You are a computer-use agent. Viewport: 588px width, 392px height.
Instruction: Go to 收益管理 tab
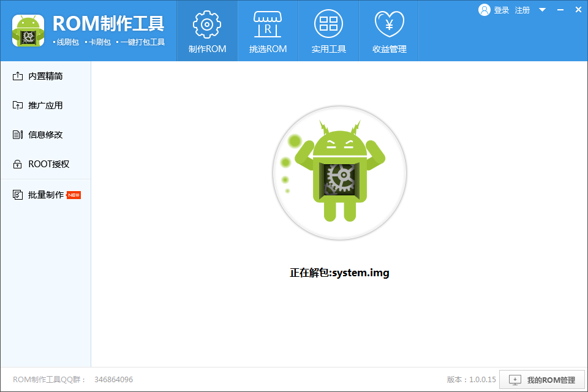390,31
